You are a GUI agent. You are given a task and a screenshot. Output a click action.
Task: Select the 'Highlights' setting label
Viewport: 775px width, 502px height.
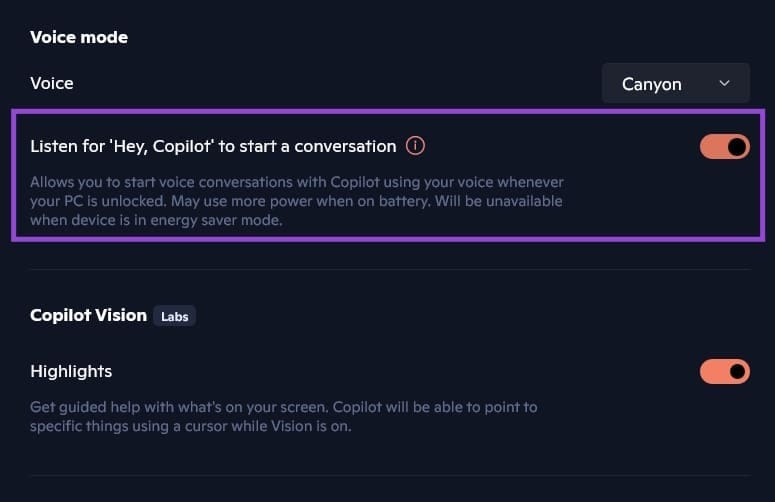(71, 371)
